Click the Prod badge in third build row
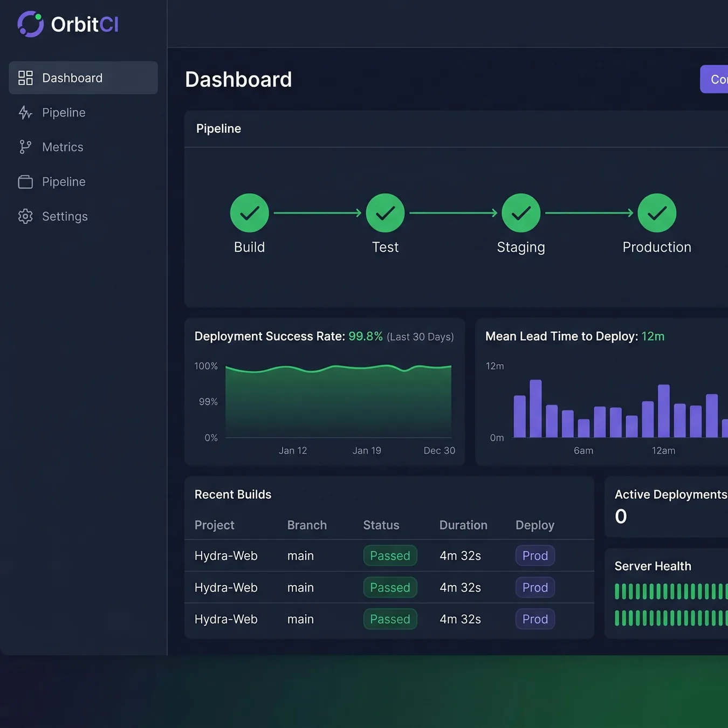728x728 pixels. coord(535,620)
